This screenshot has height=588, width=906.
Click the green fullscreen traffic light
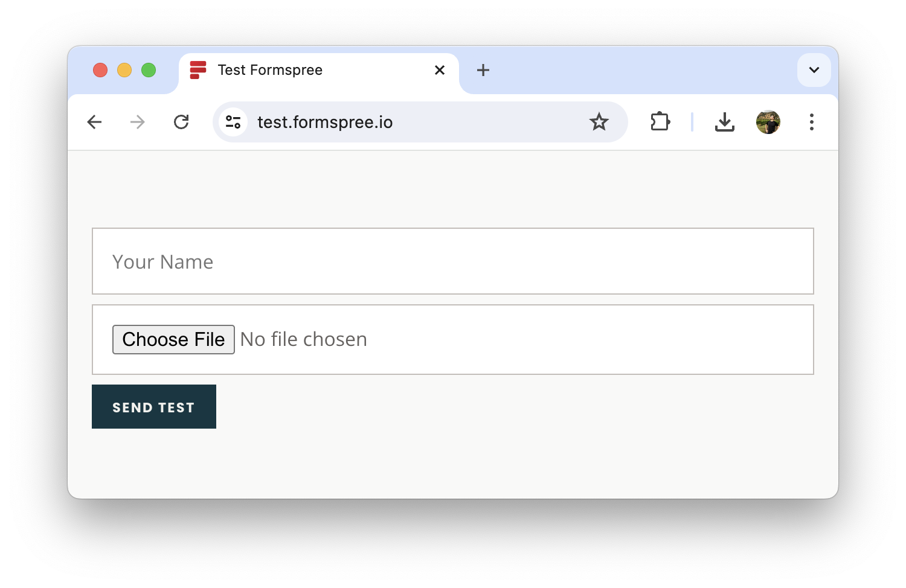(x=149, y=70)
